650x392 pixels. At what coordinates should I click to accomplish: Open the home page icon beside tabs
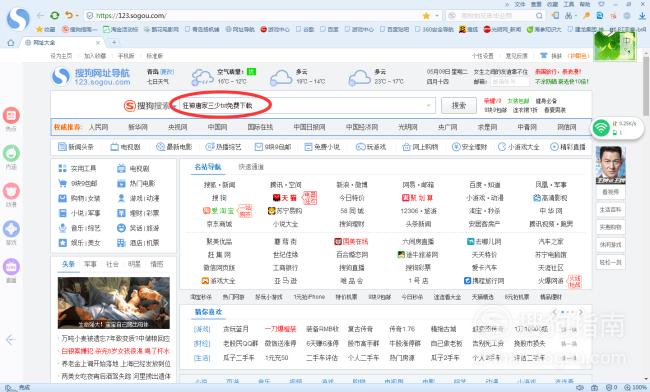[11, 43]
